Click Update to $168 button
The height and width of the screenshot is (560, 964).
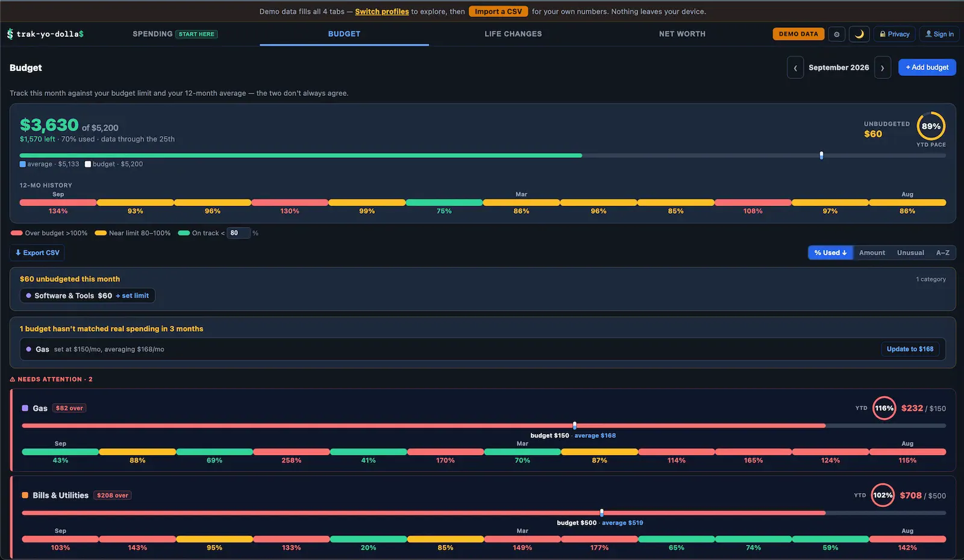pos(910,349)
